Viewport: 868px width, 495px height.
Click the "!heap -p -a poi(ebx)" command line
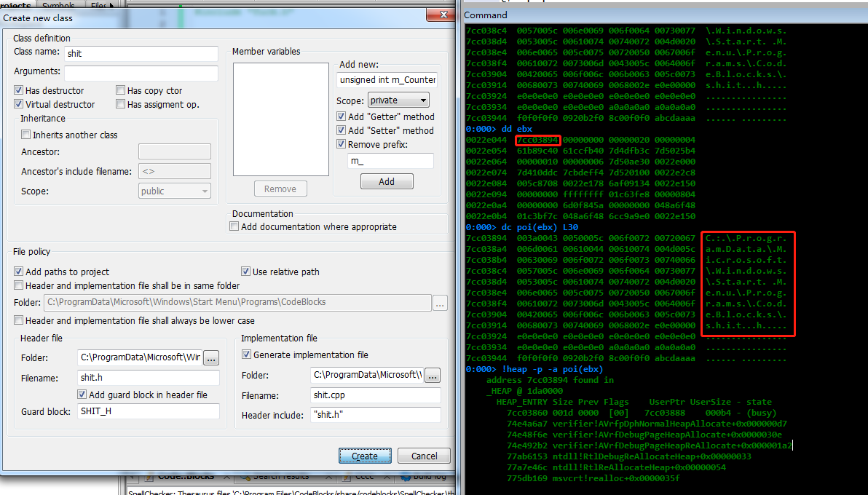pos(534,369)
